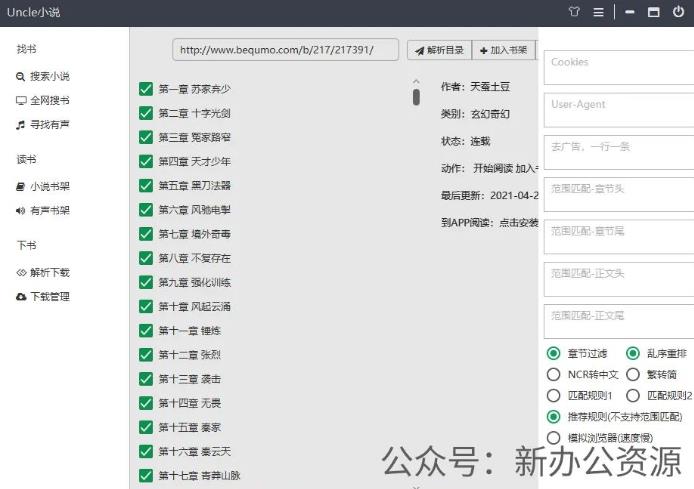Enable the 繁转简 option
This screenshot has width=694, height=489.
coord(633,374)
